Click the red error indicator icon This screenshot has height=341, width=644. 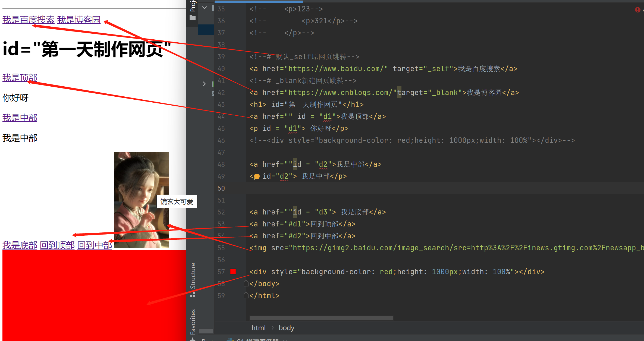coord(637,10)
